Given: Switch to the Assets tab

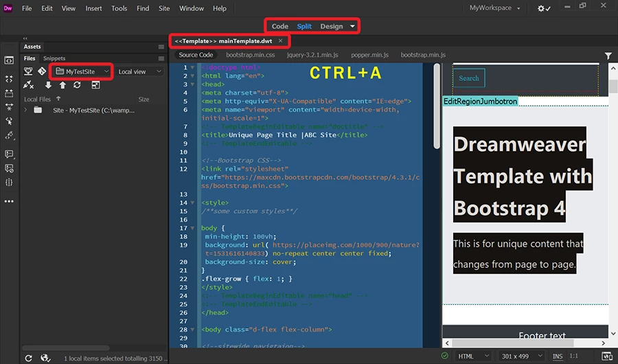Looking at the screenshot, I should tap(32, 47).
